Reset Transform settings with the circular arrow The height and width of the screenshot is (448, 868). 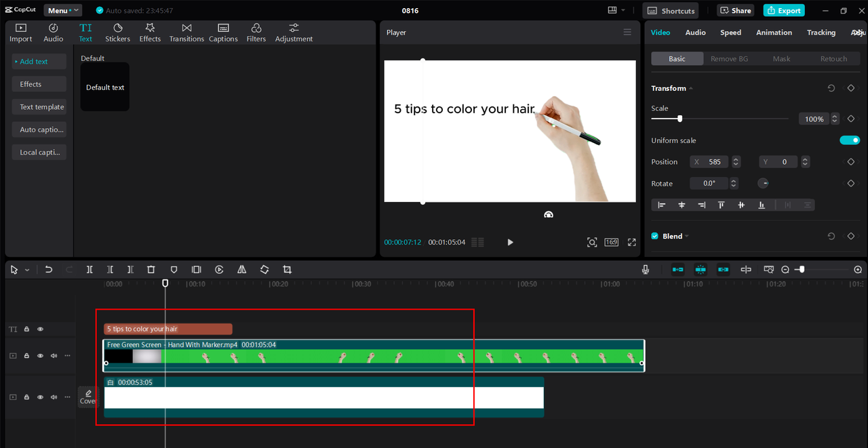pos(831,88)
